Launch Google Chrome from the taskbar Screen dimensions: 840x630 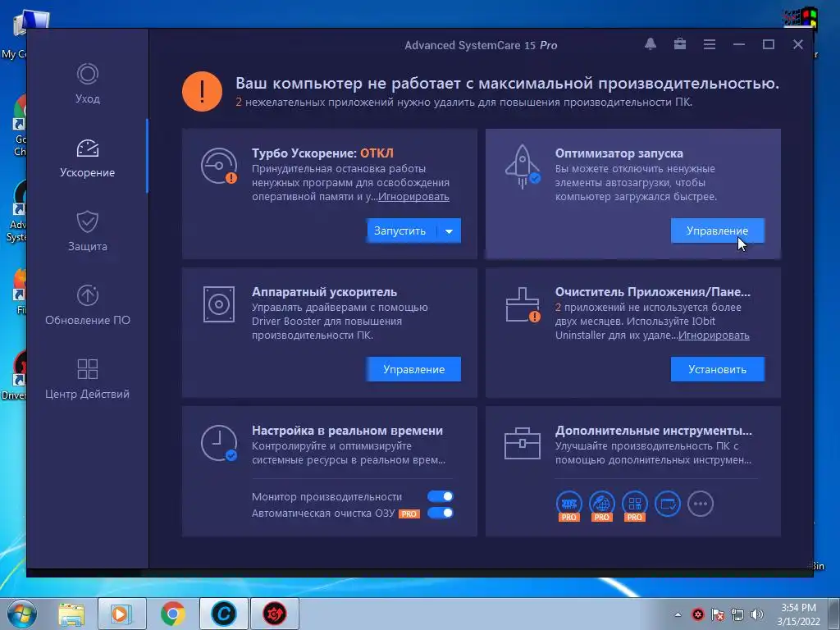coord(172,614)
